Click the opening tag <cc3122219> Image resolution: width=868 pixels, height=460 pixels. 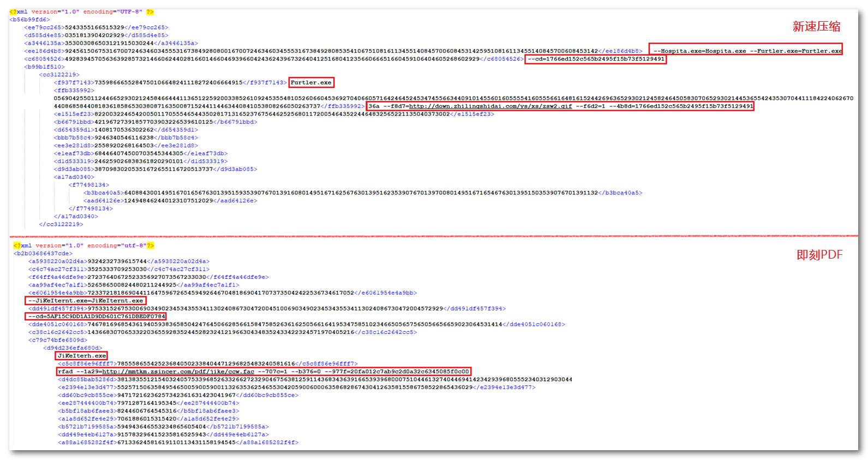coord(59,75)
